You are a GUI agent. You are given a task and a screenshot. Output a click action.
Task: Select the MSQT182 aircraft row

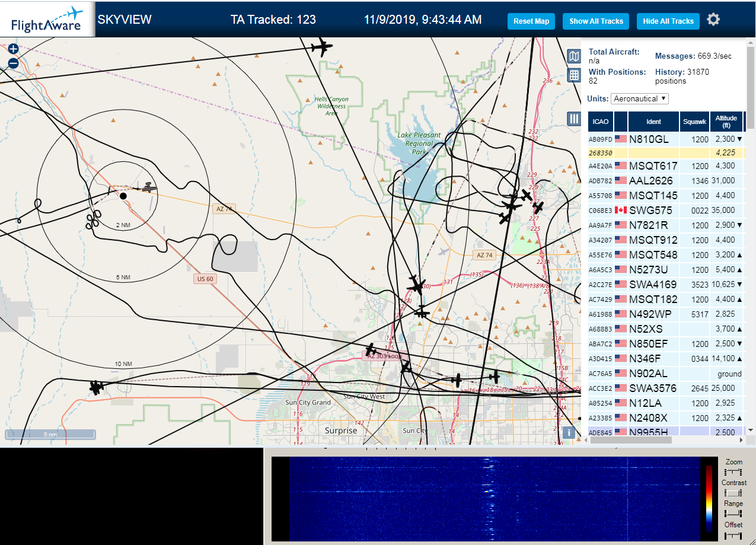pyautogui.click(x=666, y=299)
